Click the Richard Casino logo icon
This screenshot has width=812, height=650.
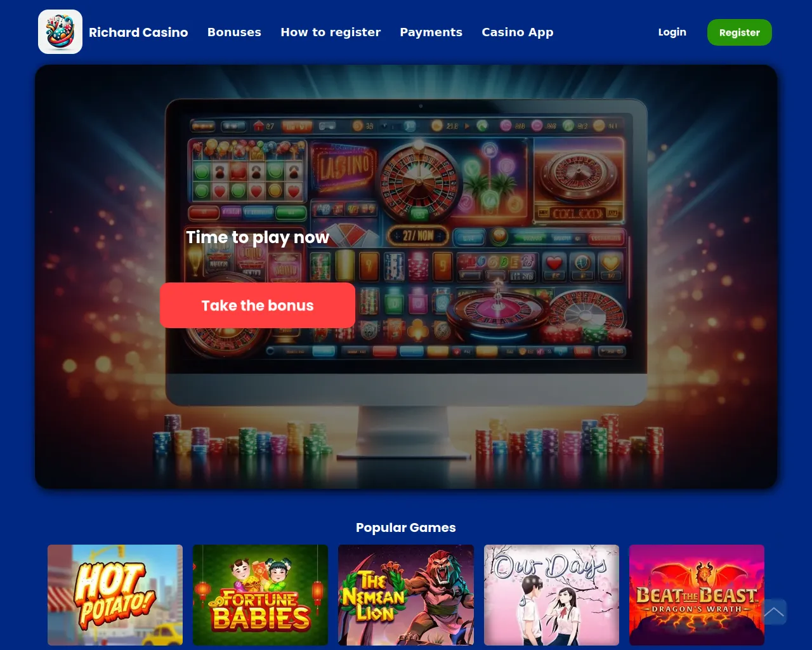[60, 32]
